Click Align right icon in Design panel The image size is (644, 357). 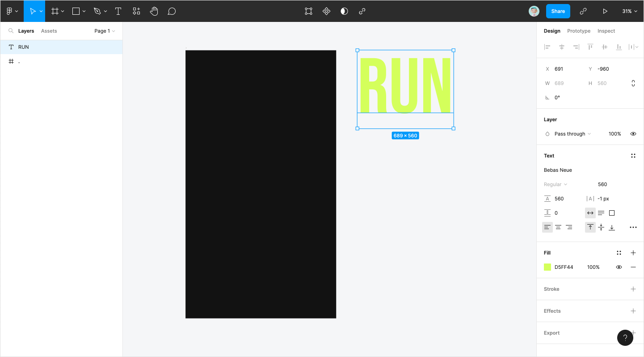[x=576, y=47]
